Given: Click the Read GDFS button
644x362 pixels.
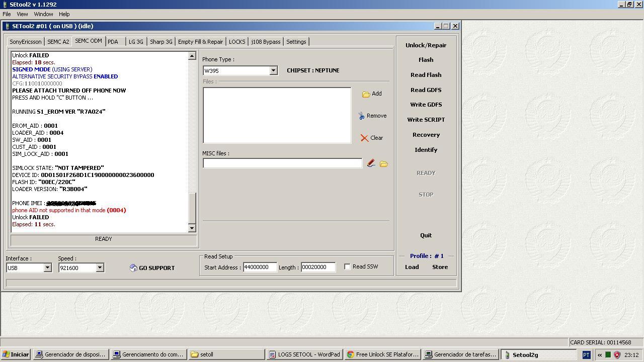Looking at the screenshot, I should (426, 90).
